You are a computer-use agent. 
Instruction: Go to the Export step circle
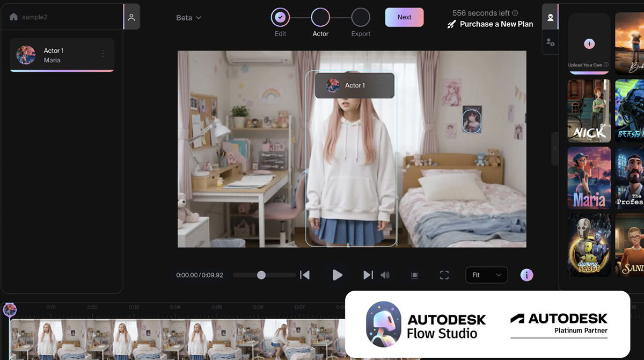point(361,17)
